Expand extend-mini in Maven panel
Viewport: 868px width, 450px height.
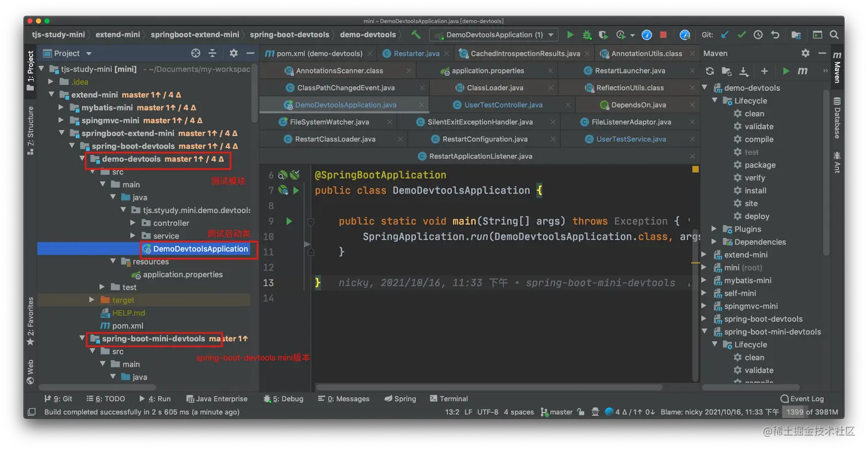coord(705,255)
